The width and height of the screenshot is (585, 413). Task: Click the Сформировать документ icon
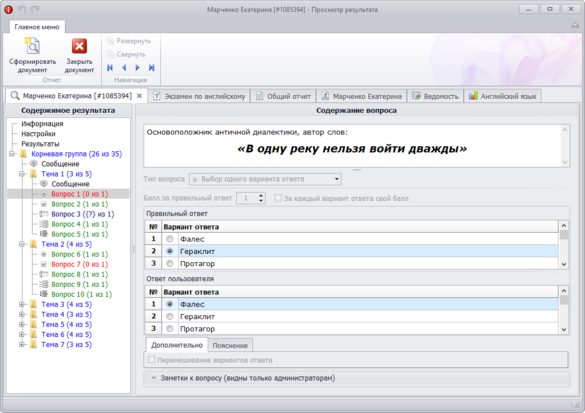(32, 46)
